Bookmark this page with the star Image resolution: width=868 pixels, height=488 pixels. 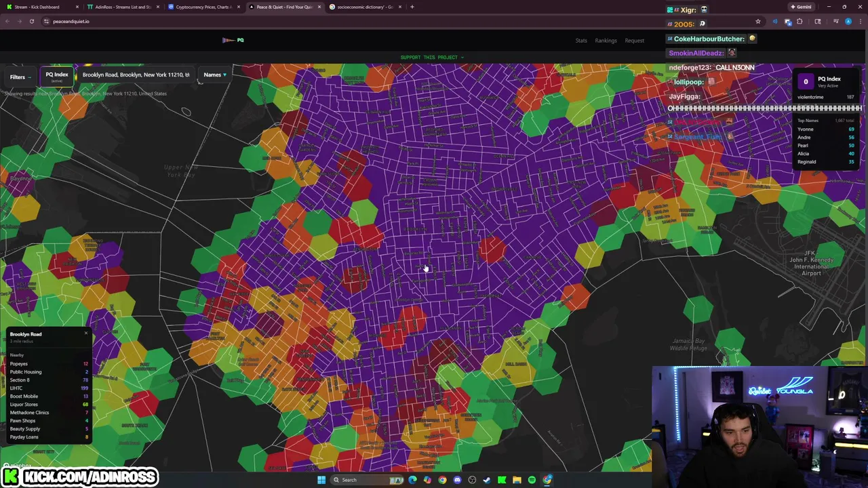(x=757, y=21)
